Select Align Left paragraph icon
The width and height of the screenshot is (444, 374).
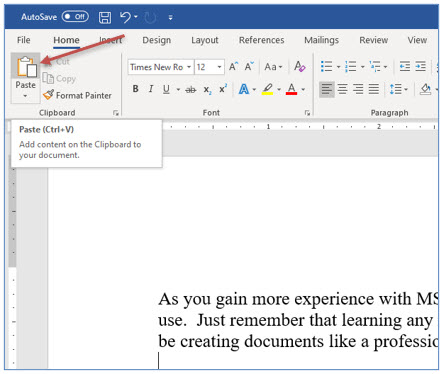[327, 89]
